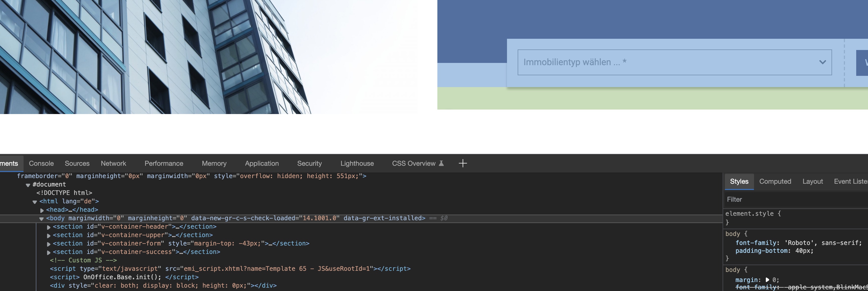868x291 pixels.
Task: Switch to the Console tab
Action: (42, 163)
